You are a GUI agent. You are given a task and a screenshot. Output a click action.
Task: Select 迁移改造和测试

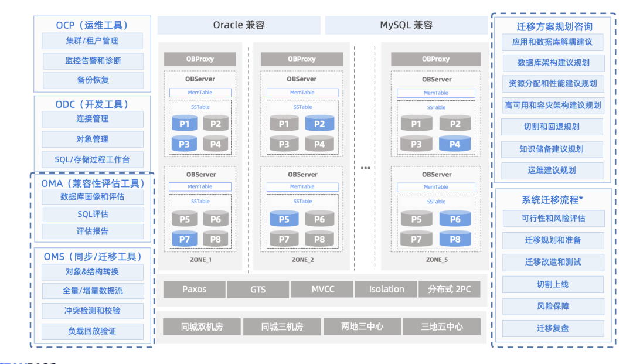tap(553, 263)
